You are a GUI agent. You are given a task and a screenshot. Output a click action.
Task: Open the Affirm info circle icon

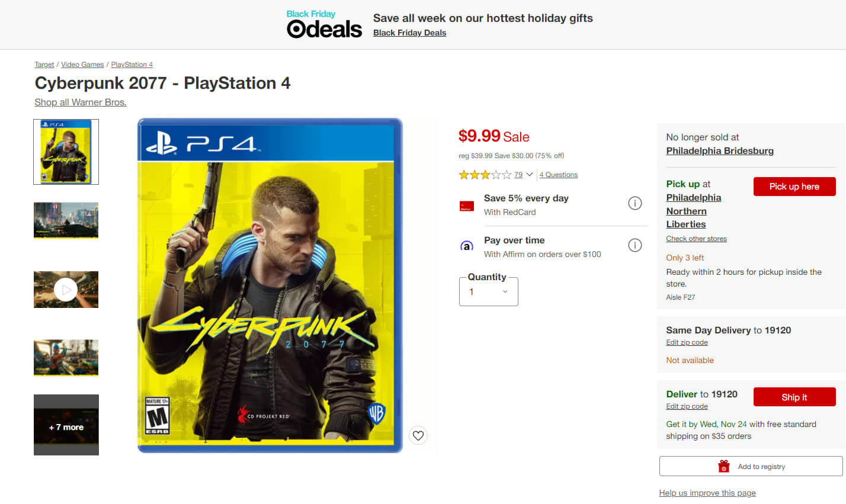coord(634,245)
